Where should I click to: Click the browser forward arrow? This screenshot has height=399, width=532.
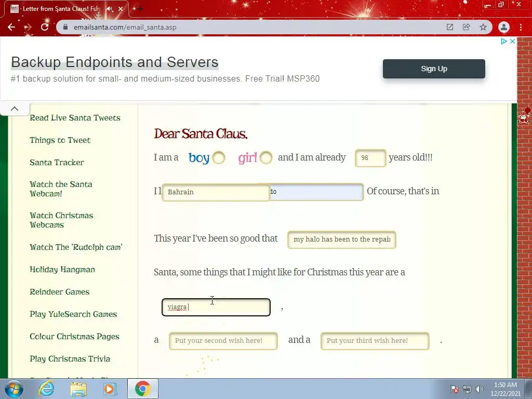point(28,27)
